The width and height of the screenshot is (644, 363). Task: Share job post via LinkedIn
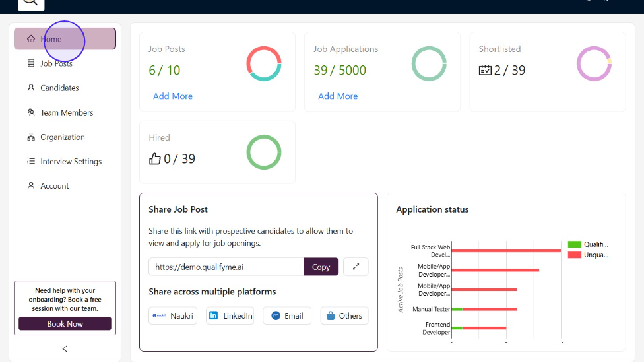point(230,316)
